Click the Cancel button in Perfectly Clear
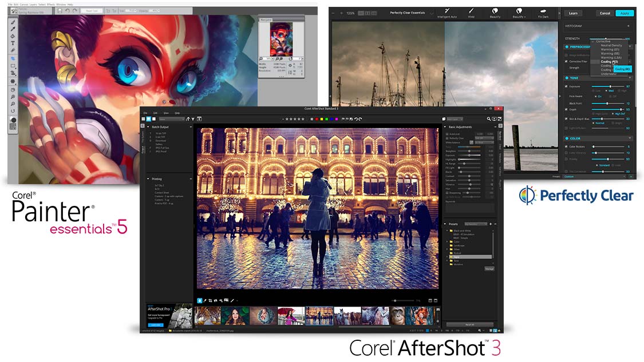This screenshot has height=362, width=644. tap(603, 13)
